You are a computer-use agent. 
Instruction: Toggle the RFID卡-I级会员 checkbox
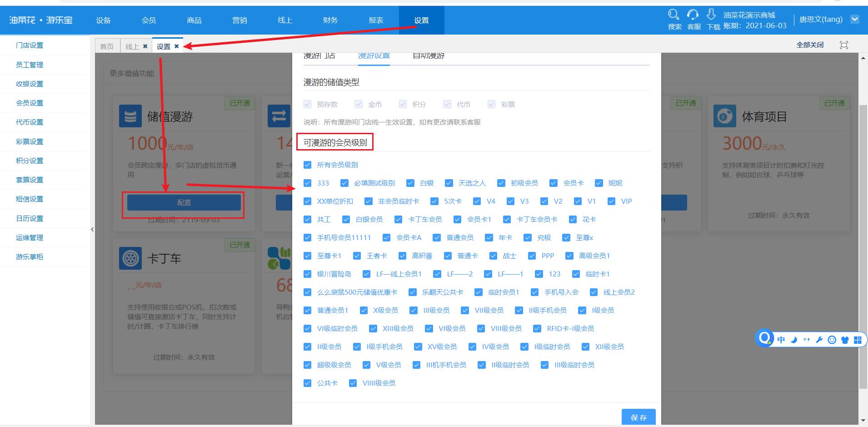click(x=537, y=328)
